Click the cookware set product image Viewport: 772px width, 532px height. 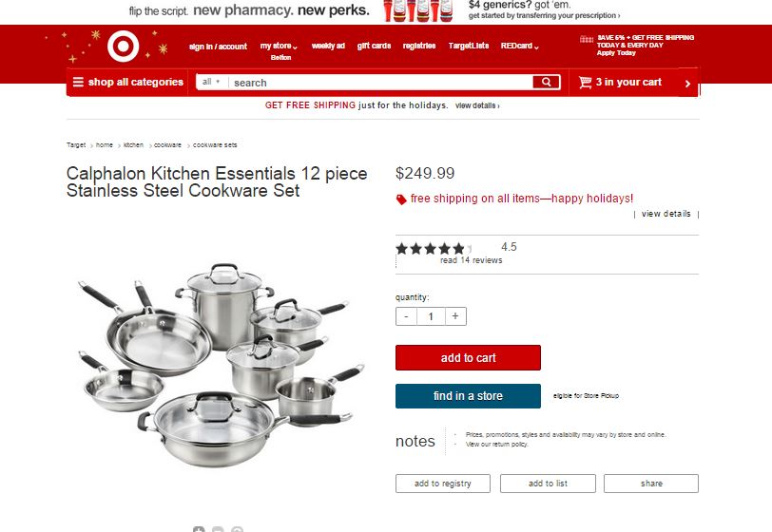[x=221, y=365]
